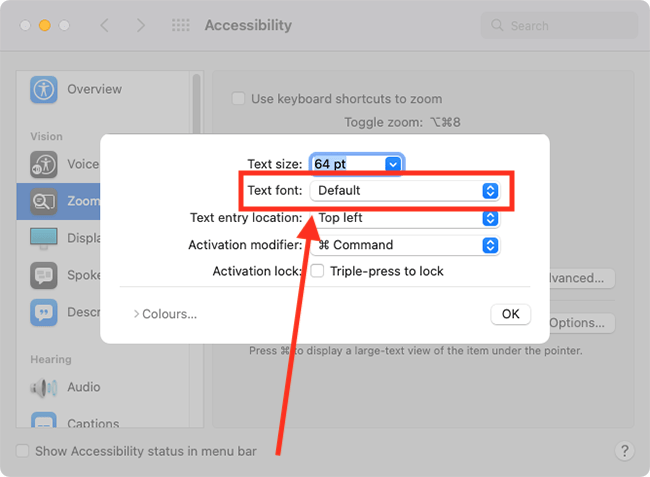
Task: Open the VoiceOver sidebar icon
Action: [44, 164]
